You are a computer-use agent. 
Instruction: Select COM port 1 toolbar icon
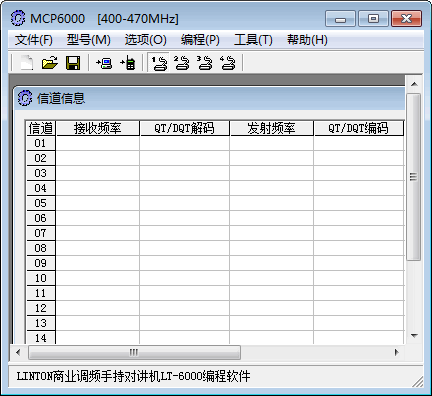coord(159,63)
